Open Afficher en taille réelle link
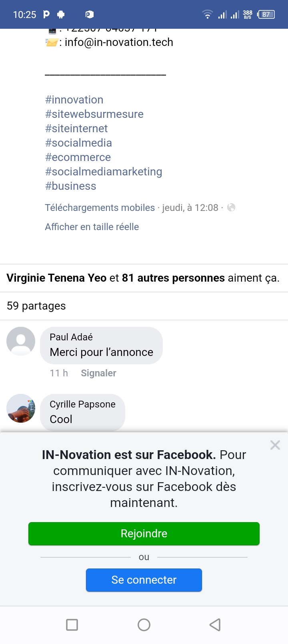This screenshot has width=288, height=644. 92,227
